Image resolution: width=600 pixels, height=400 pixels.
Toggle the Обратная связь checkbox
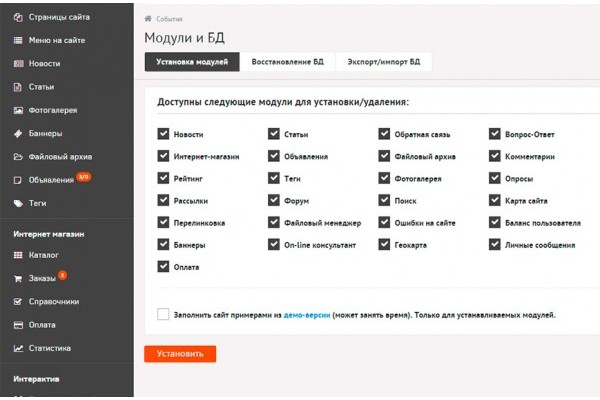click(x=384, y=134)
